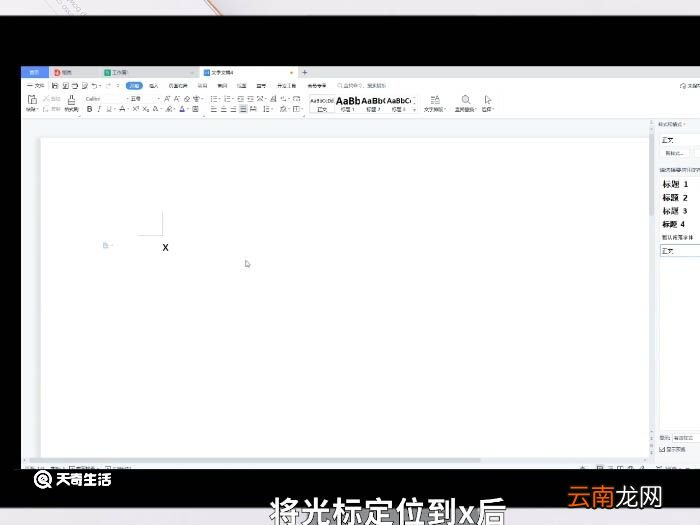Open text layout tool
The image size is (700, 525).
(435, 103)
